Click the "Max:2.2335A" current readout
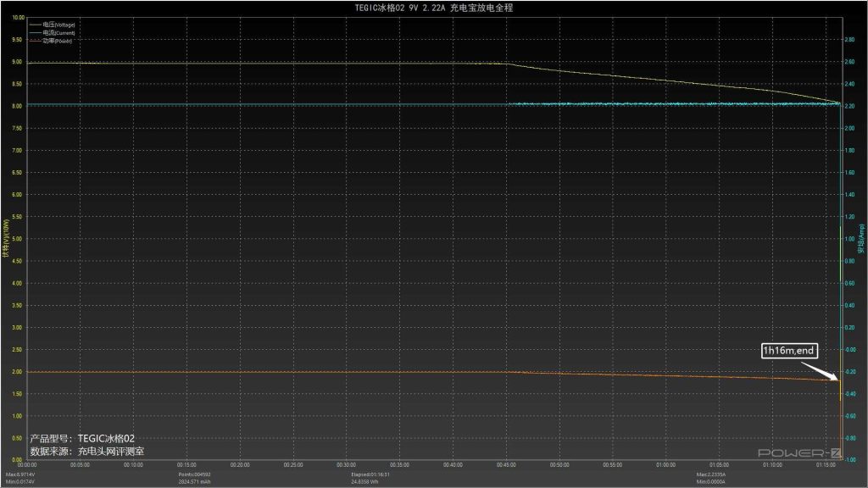This screenshot has height=488, width=868. click(x=711, y=474)
